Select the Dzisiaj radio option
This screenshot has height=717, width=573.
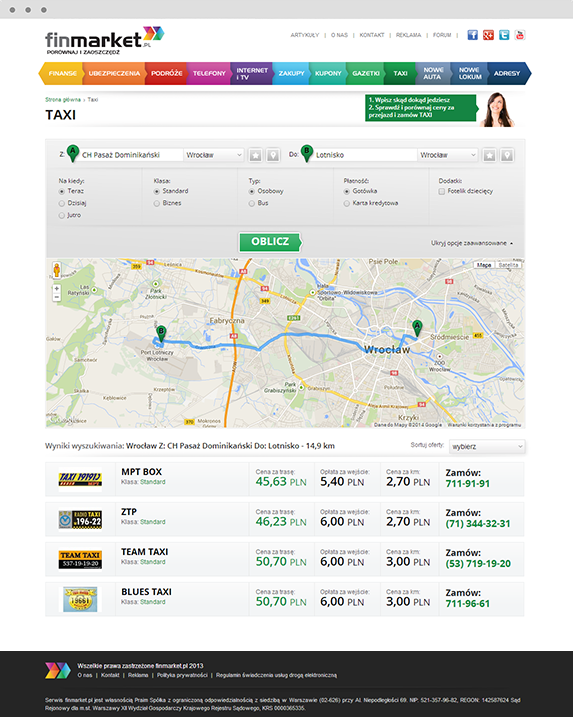pos(62,203)
